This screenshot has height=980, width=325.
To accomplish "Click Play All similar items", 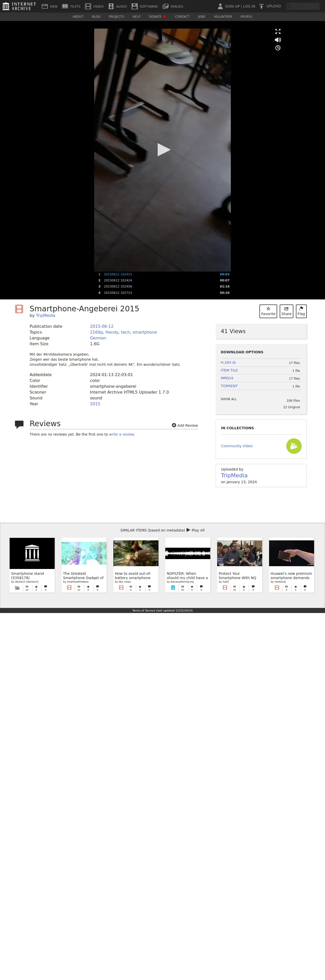I will pos(196,530).
